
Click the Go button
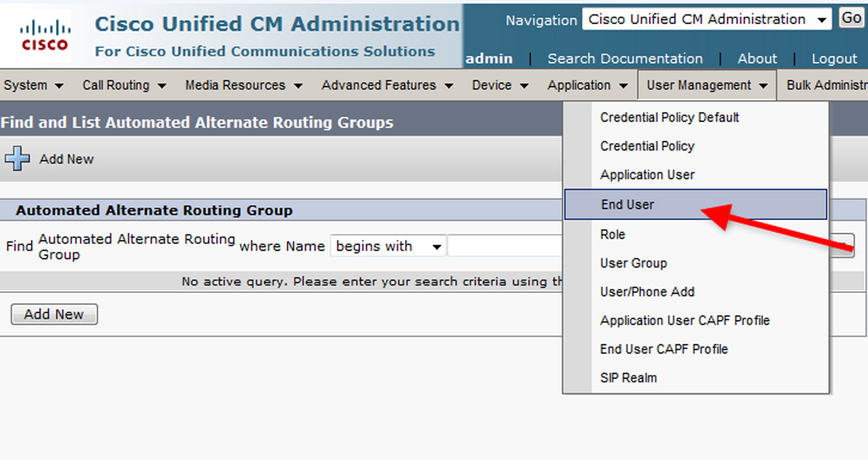pos(851,18)
